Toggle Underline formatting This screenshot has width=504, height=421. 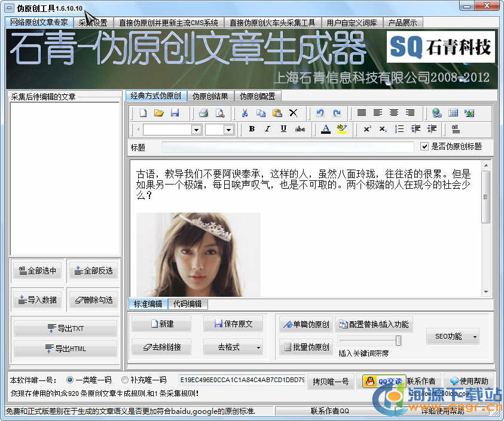click(283, 129)
